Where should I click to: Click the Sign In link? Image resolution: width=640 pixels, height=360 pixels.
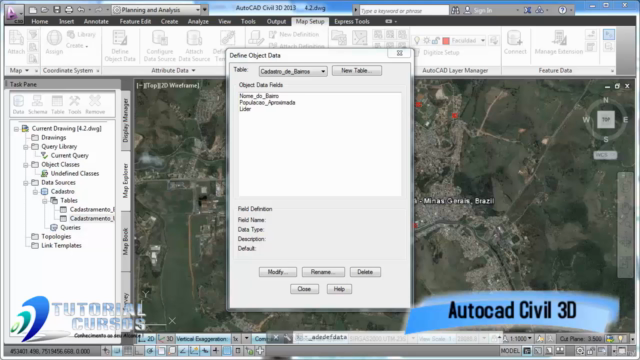[483, 11]
